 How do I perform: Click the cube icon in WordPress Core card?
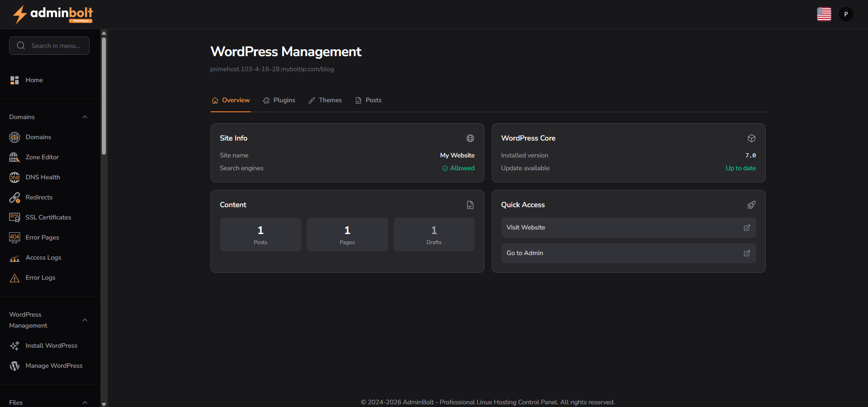pos(752,138)
